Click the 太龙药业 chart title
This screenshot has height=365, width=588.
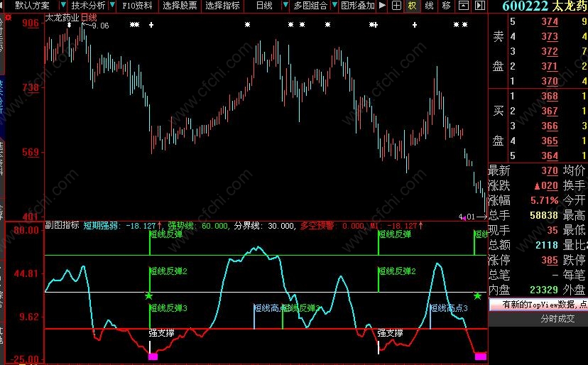pyautogui.click(x=62, y=18)
